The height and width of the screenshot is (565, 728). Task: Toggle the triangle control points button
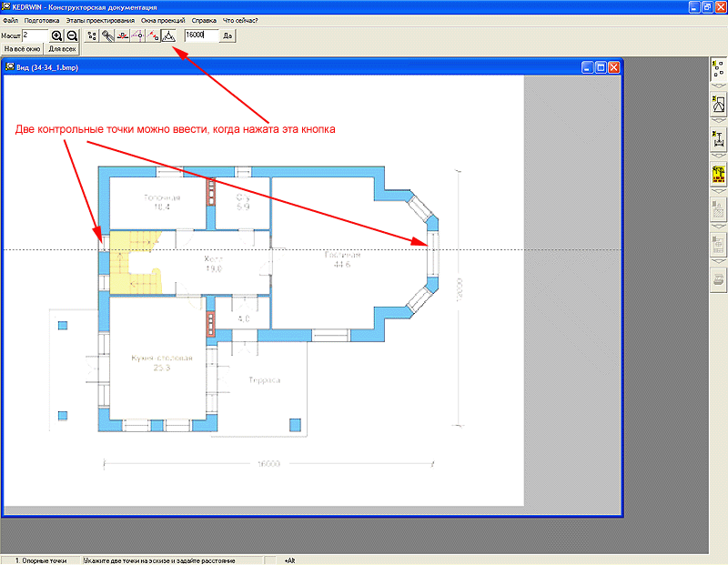pyautogui.click(x=168, y=35)
